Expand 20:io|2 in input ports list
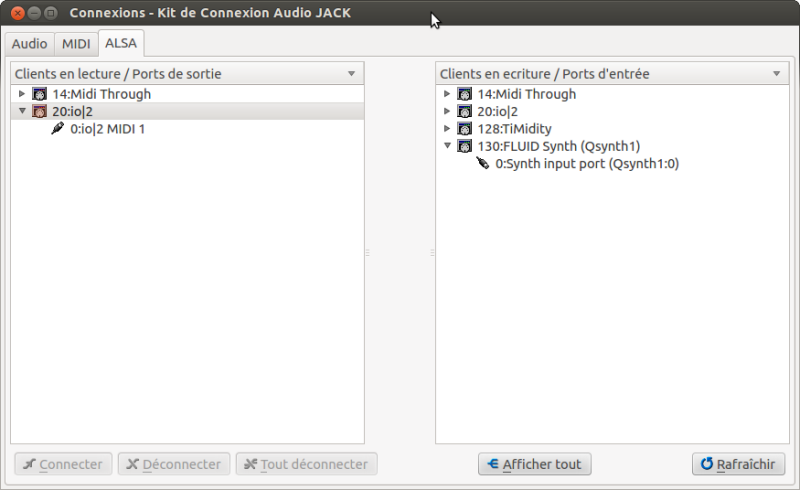This screenshot has height=490, width=800. (x=447, y=111)
